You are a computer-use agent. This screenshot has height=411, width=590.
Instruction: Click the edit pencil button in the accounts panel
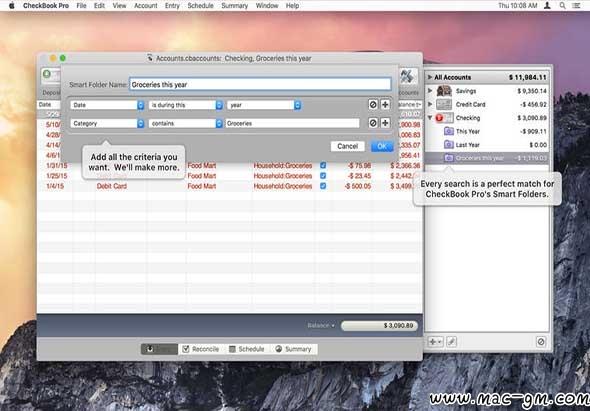coord(452,342)
